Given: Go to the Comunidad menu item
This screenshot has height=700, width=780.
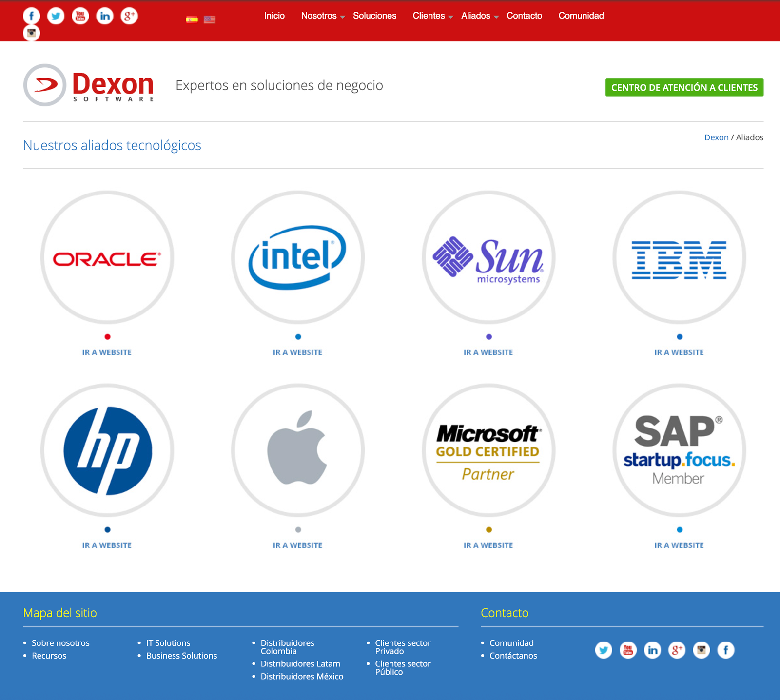Looking at the screenshot, I should (581, 16).
